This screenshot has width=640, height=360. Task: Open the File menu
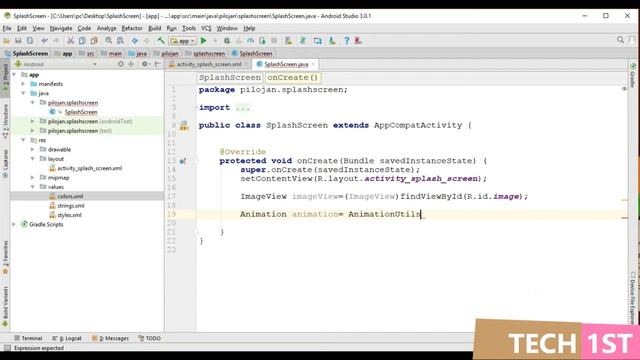(7, 28)
